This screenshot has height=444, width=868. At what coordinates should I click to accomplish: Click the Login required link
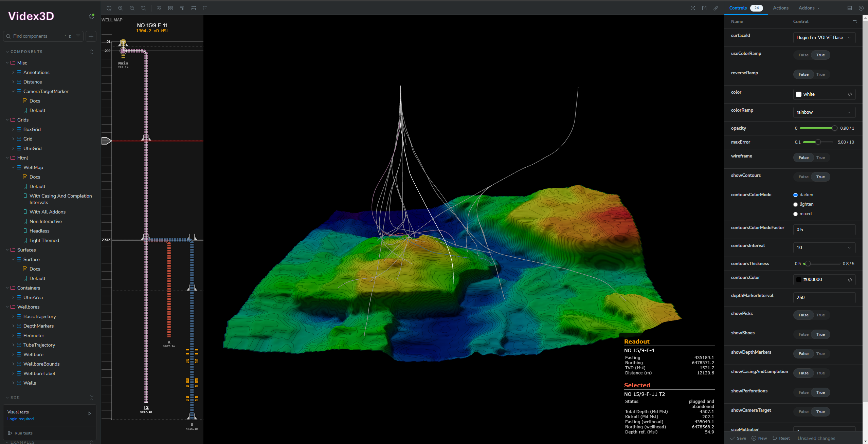pos(20,419)
